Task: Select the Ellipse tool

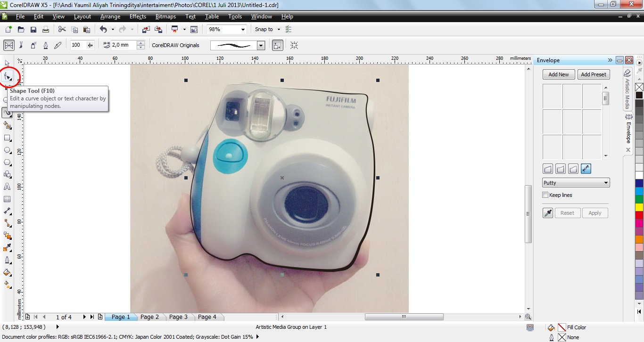Action: point(7,150)
